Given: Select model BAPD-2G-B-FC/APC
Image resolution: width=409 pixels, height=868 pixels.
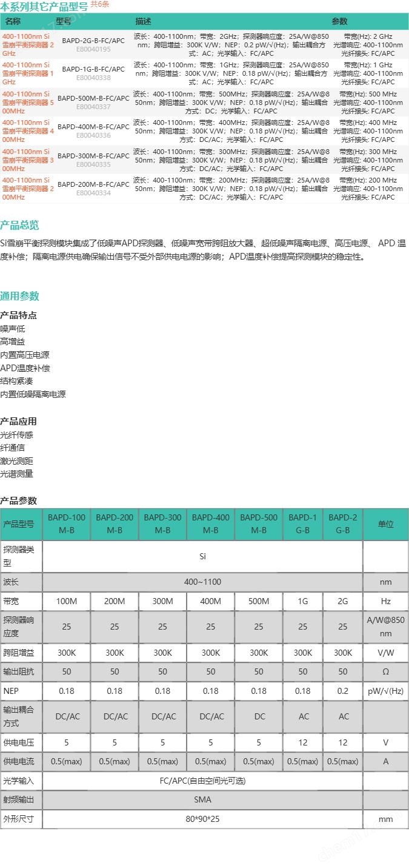Looking at the screenshot, I should pos(93,41).
